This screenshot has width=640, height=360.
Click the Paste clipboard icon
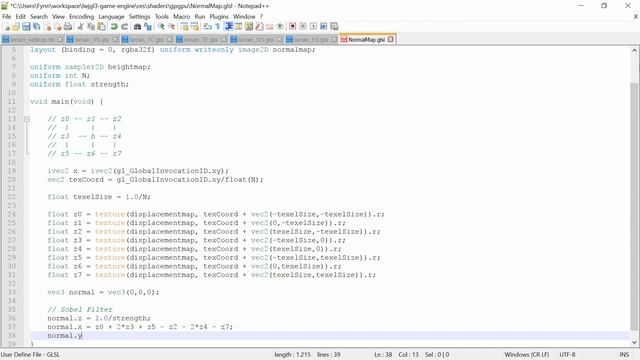[101, 27]
